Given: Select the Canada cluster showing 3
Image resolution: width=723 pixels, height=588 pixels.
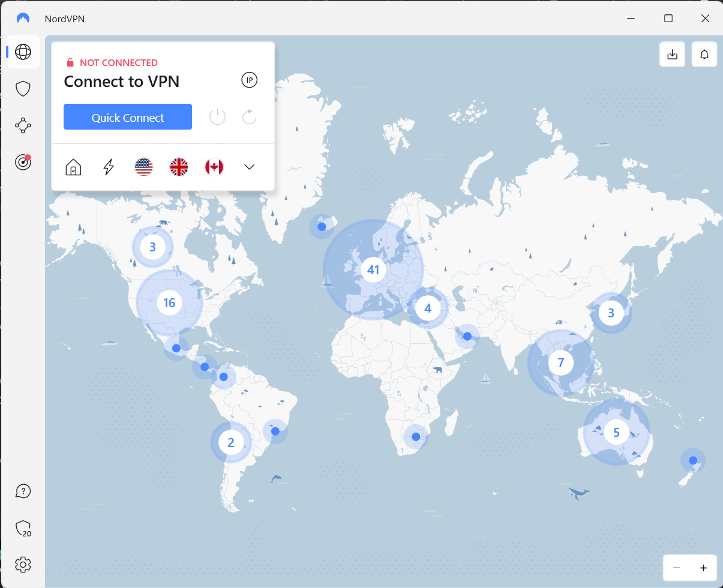Looking at the screenshot, I should pos(152,247).
